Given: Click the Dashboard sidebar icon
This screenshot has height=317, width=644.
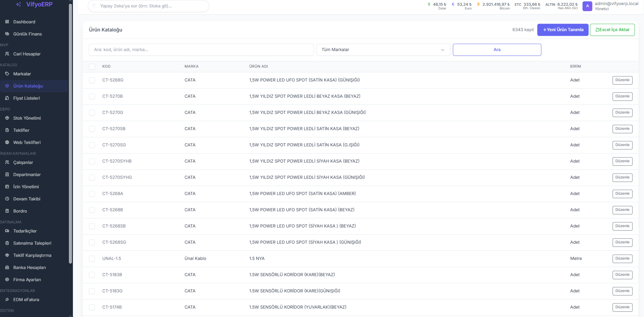Looking at the screenshot, I should click(x=7, y=22).
